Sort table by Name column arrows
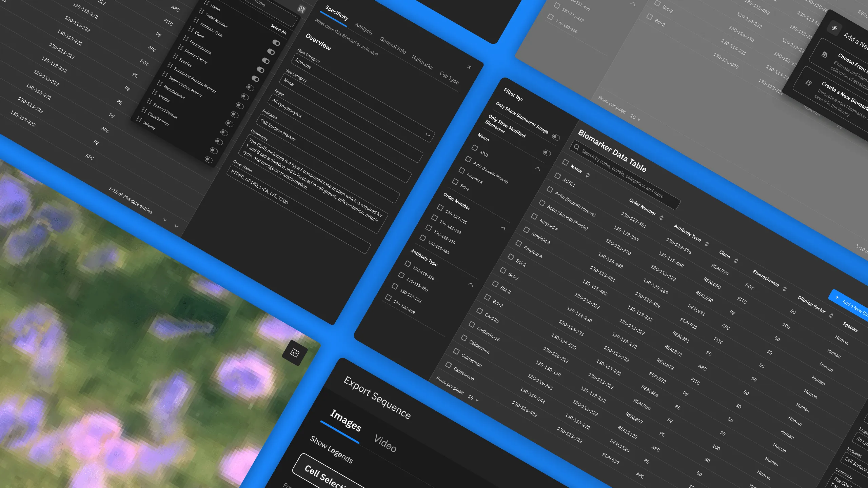The width and height of the screenshot is (868, 488). coord(588,175)
